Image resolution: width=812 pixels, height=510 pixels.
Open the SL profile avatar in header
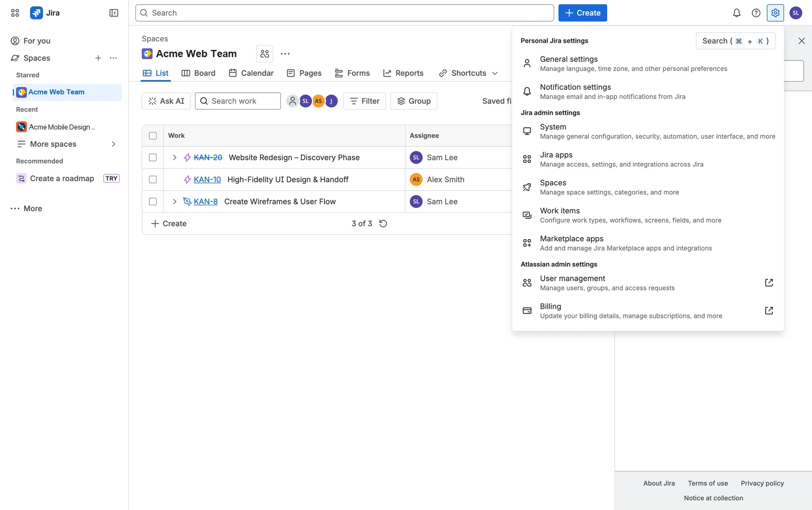[796, 13]
